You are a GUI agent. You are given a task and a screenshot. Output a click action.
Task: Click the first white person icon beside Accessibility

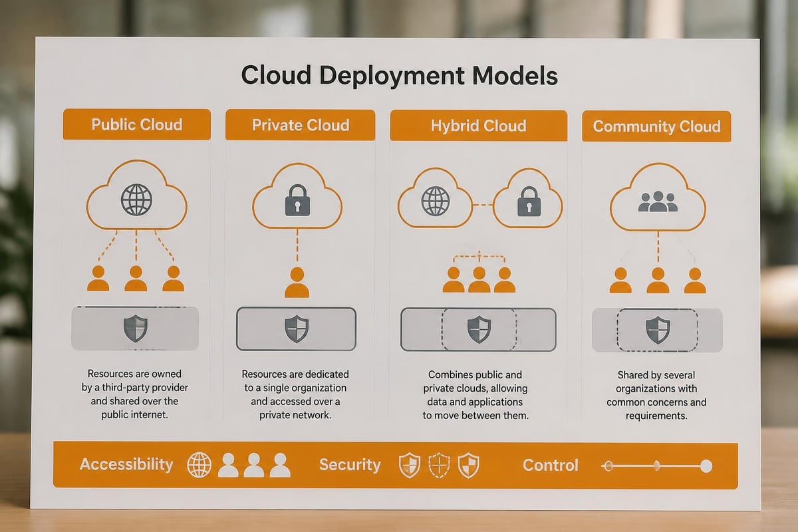click(228, 465)
